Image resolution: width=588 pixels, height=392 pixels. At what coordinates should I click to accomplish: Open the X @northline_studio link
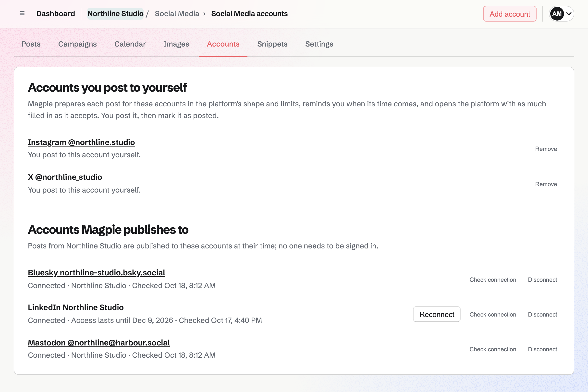click(65, 177)
